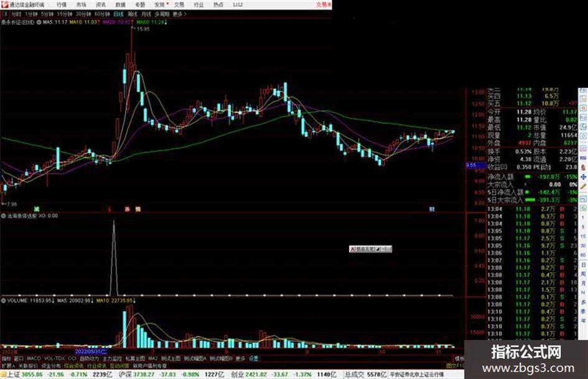Screen dimensions: 588x379
Task: Click RSI icon in right sidebar
Action: pyautogui.click(x=583, y=159)
